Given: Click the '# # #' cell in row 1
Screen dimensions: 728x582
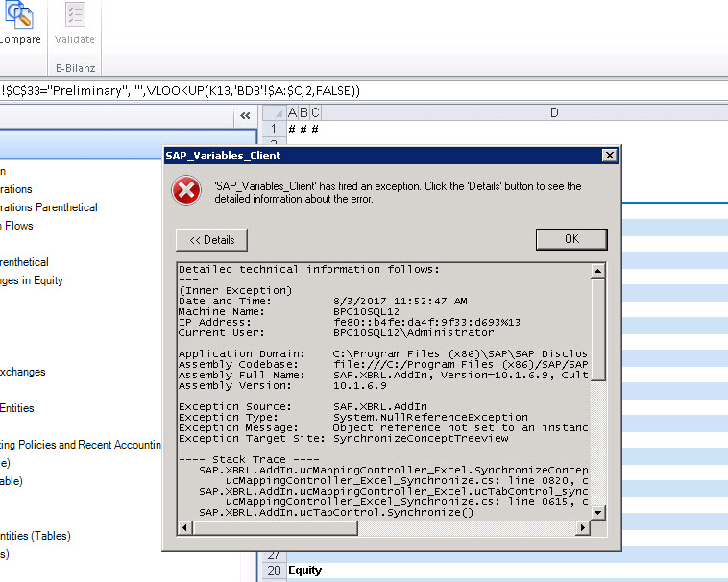Looking at the screenshot, I should point(303,129).
